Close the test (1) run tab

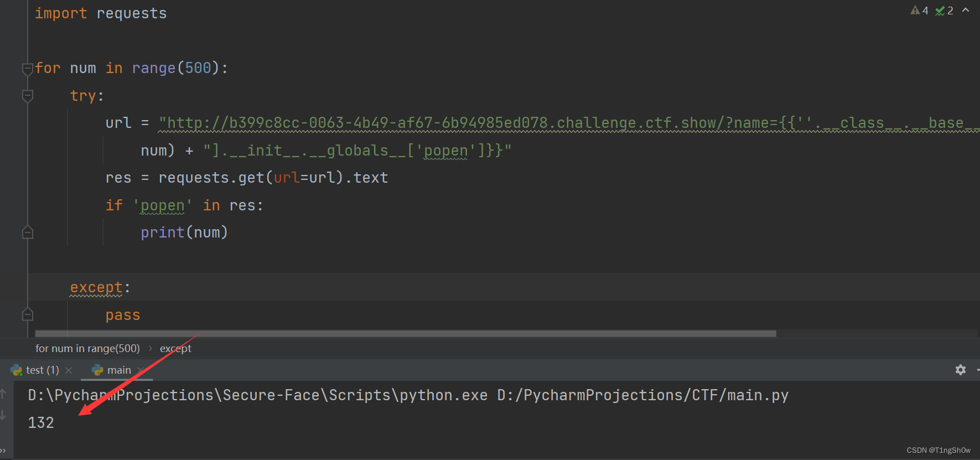point(69,370)
